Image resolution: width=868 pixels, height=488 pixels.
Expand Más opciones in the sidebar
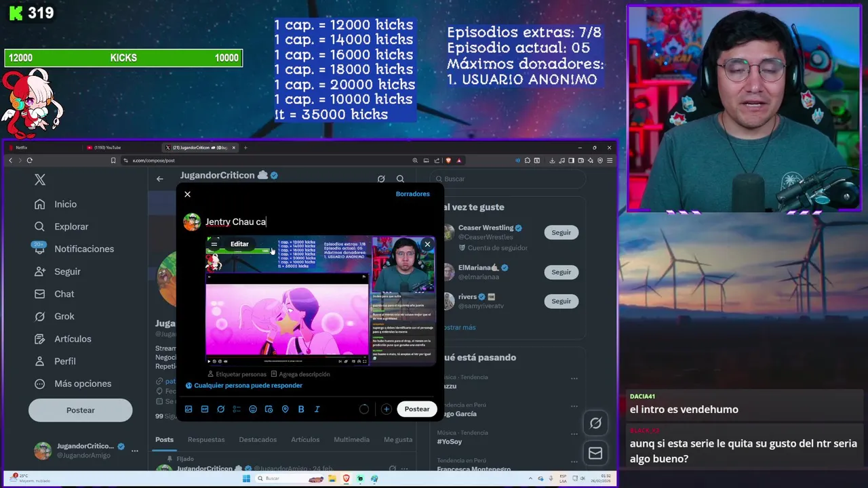(74, 384)
